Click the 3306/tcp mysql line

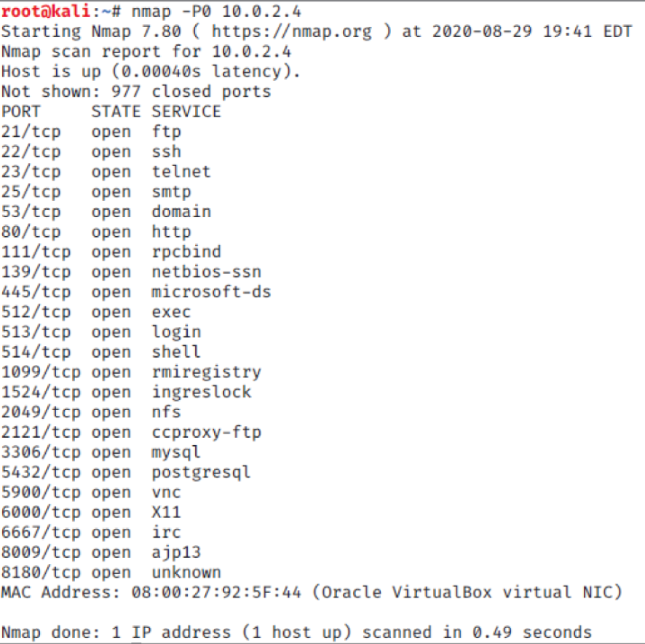[x=101, y=453]
